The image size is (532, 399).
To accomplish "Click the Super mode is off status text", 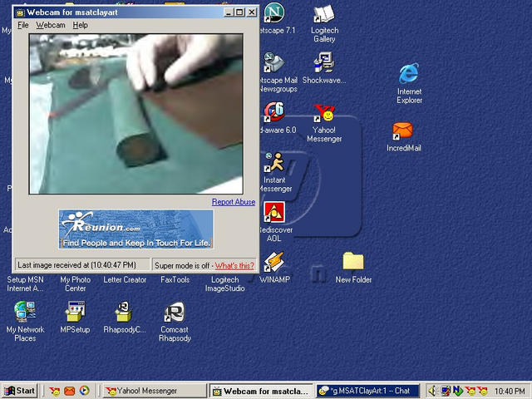I will (182, 266).
